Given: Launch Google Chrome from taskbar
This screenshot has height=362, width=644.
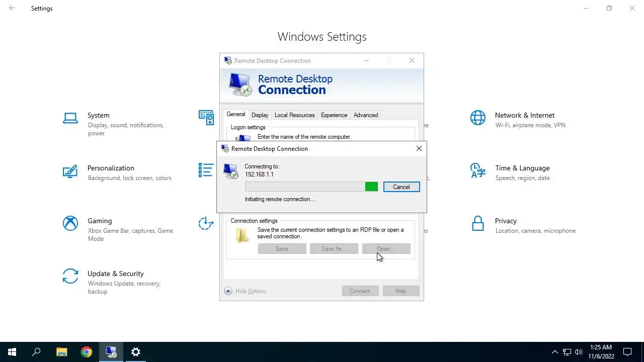Looking at the screenshot, I should pos(86,352).
